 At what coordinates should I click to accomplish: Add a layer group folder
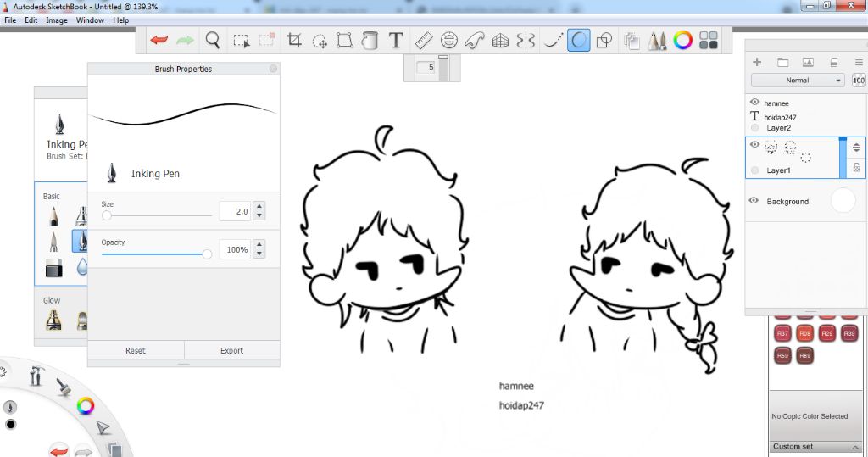click(x=782, y=62)
